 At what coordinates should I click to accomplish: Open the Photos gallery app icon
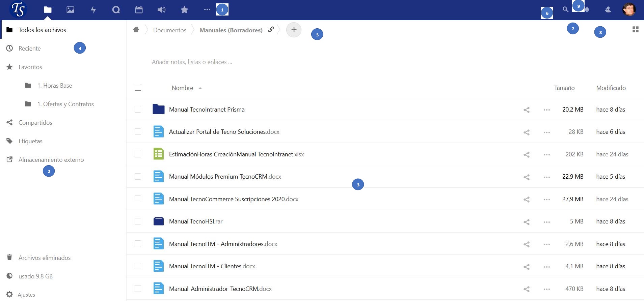(70, 10)
